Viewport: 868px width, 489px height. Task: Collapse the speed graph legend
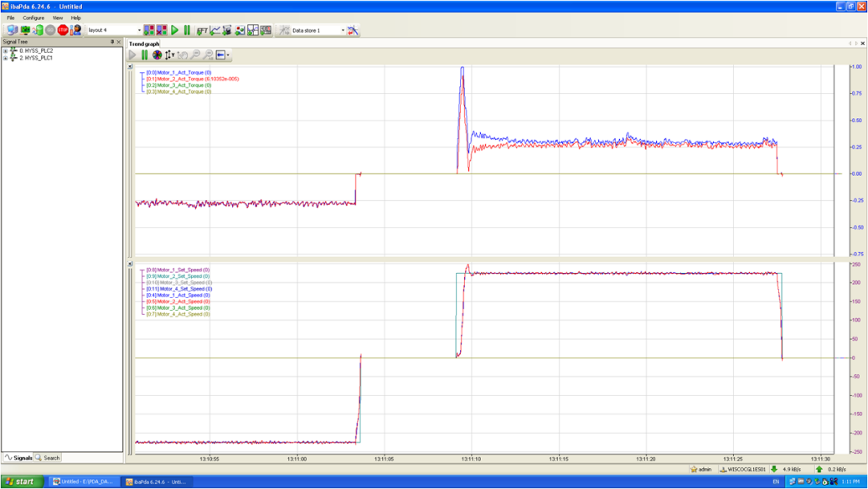pyautogui.click(x=131, y=264)
